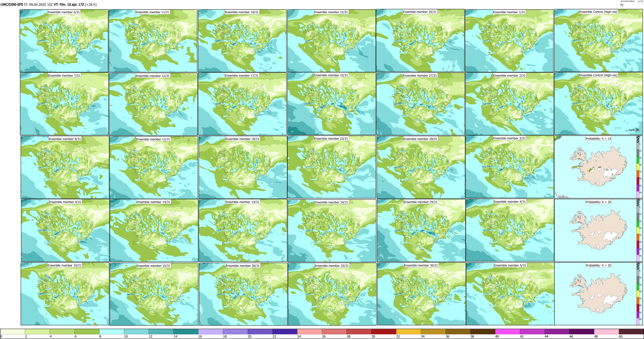View the Ensemble member 26/31 map
Viewport: 644px width, 339px height.
tap(420, 41)
